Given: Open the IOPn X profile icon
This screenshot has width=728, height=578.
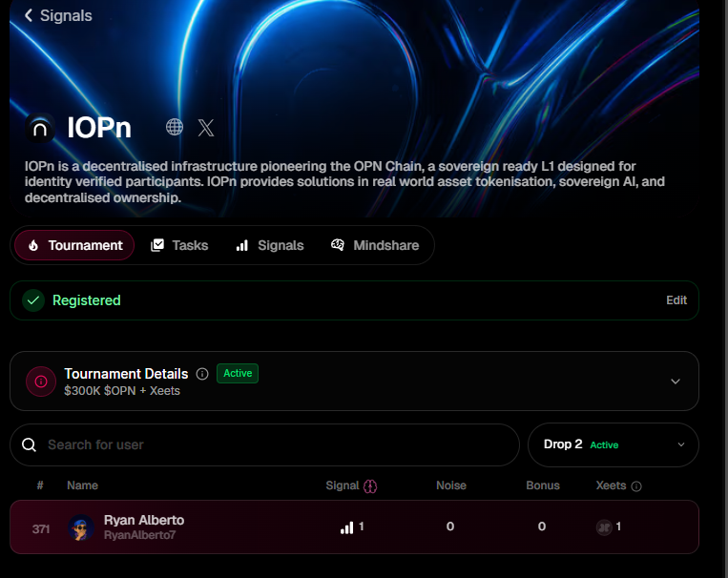Looking at the screenshot, I should point(206,127).
